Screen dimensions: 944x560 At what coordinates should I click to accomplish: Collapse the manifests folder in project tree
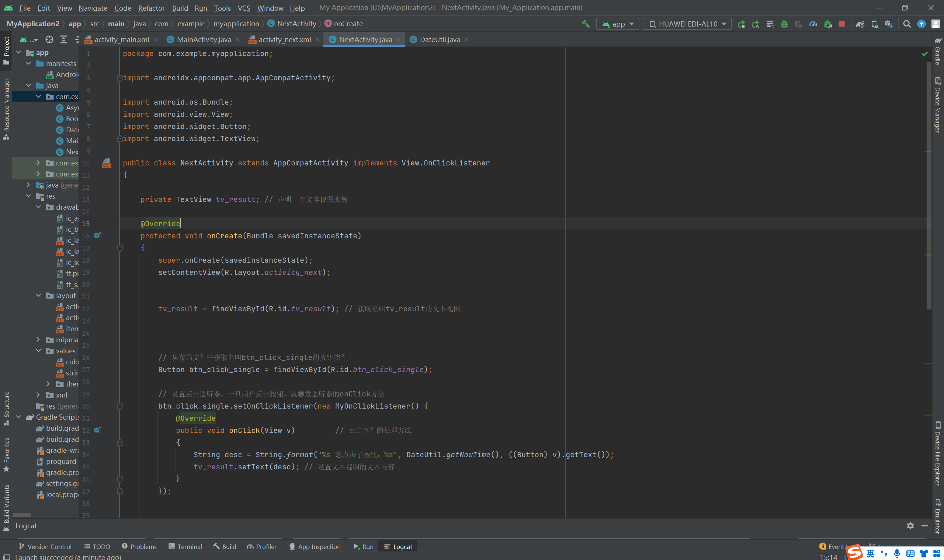tap(29, 63)
